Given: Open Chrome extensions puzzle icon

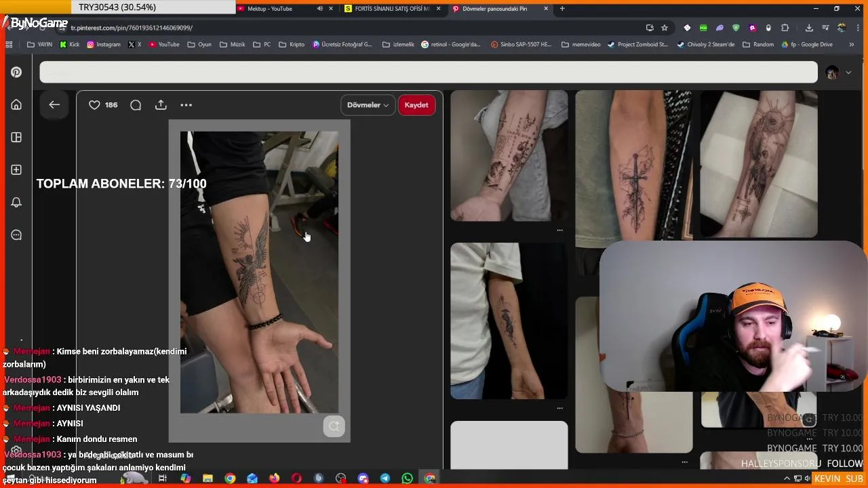Looking at the screenshot, I should [x=785, y=28].
